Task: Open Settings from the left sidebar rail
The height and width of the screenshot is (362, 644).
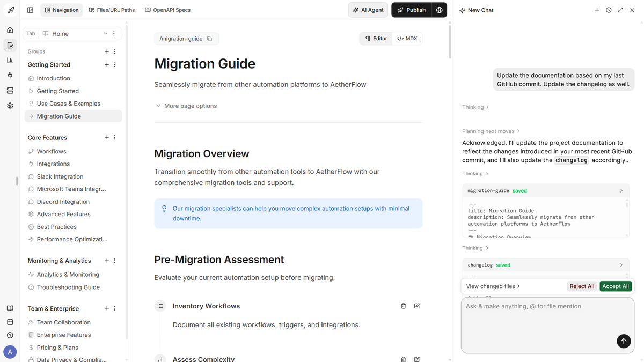Action: [10, 105]
